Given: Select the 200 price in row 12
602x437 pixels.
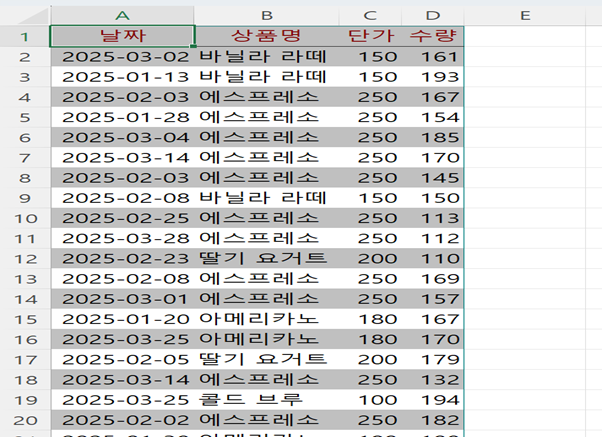Looking at the screenshot, I should click(370, 258).
